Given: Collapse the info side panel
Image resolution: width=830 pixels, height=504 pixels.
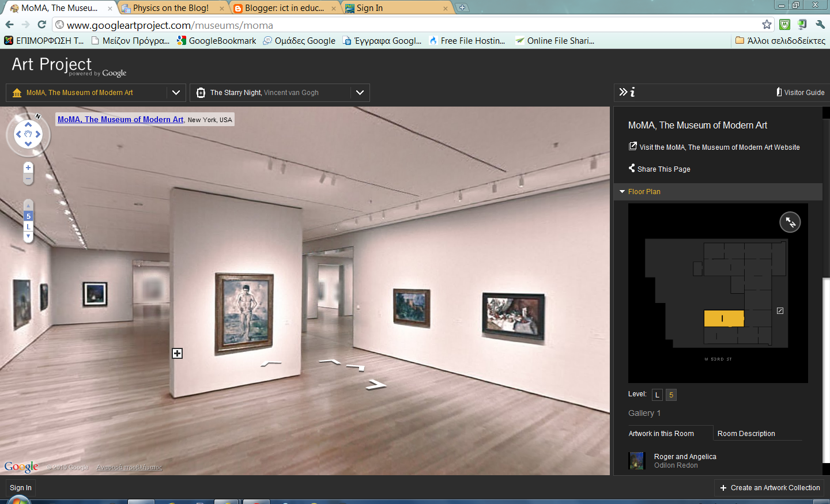Looking at the screenshot, I should tap(627, 92).
